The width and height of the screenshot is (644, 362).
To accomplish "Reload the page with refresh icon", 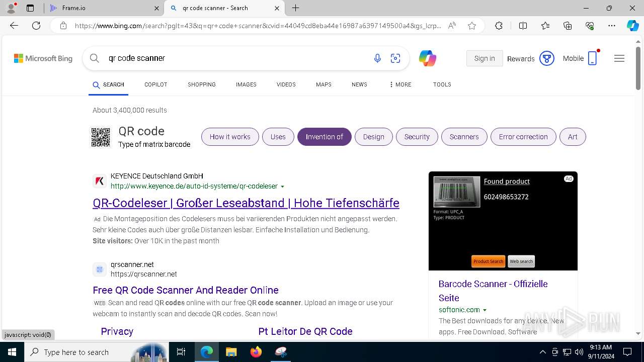I will click(36, 26).
